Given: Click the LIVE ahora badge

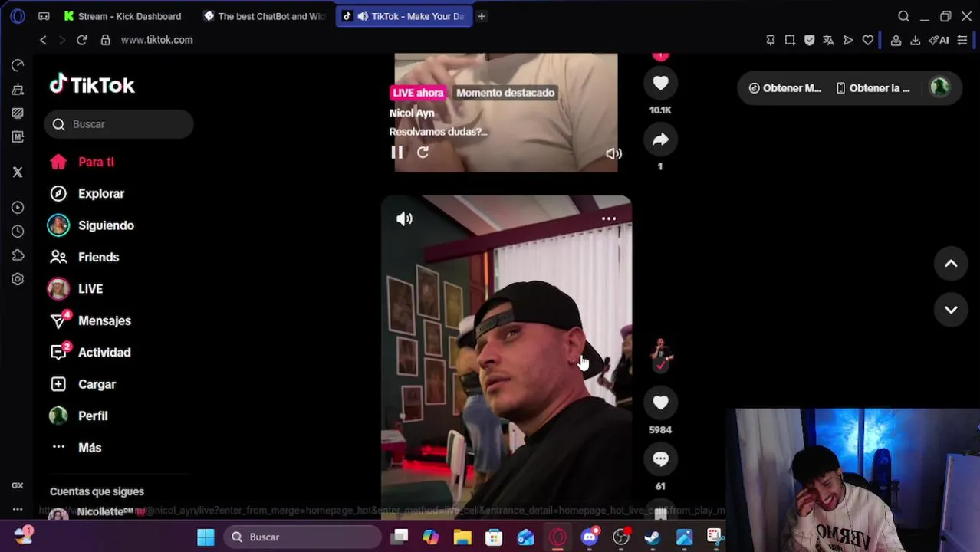Looking at the screenshot, I should pyautogui.click(x=418, y=93).
